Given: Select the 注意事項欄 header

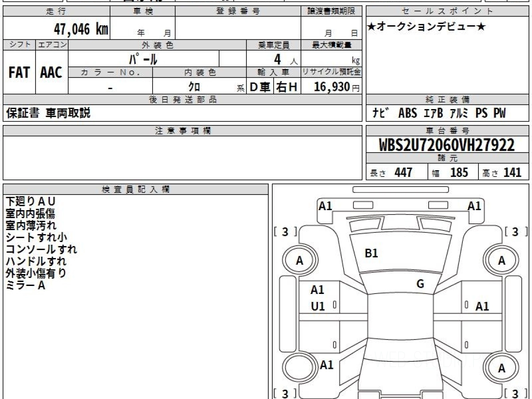Looking at the screenshot, I should 183,130.
